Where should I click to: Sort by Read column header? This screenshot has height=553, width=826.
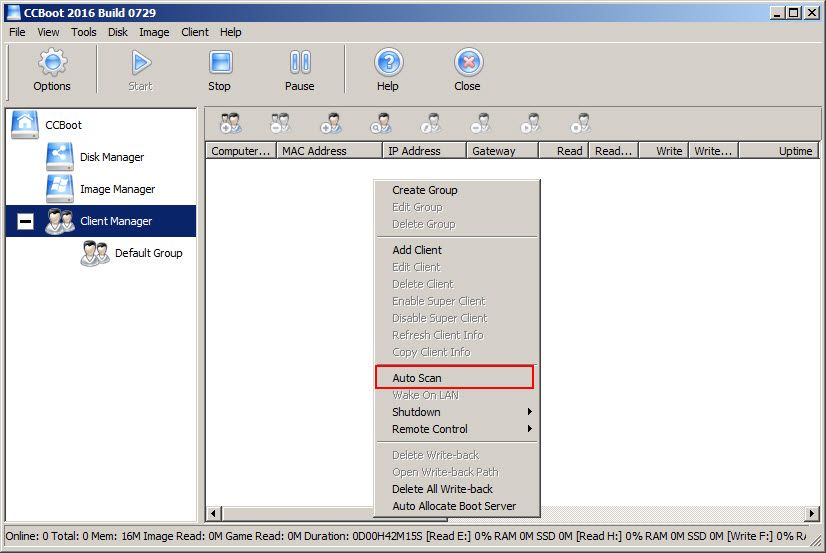(563, 151)
